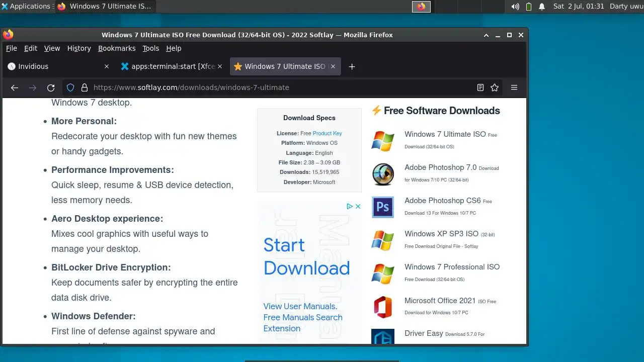Open the Microsoft Office 2021 link

440,301
